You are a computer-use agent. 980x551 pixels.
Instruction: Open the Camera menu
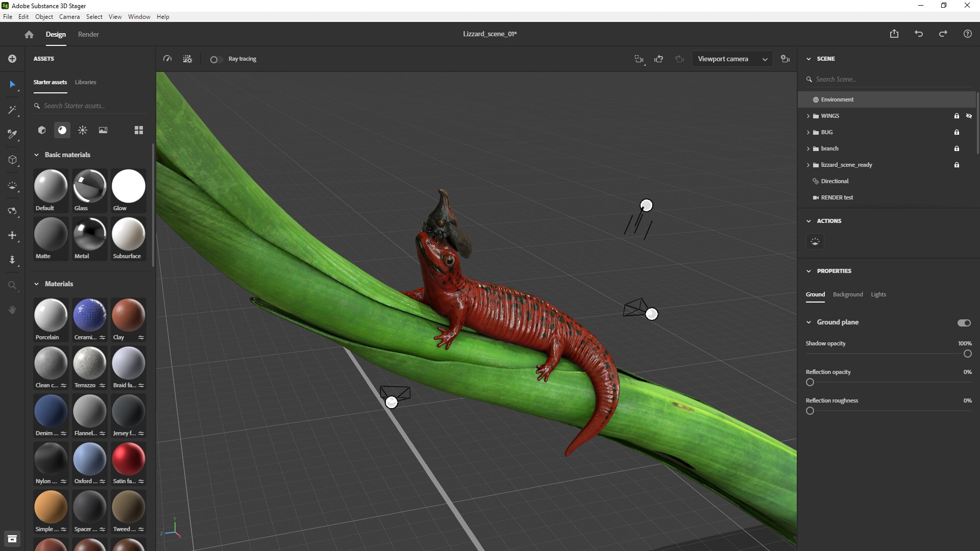69,17
